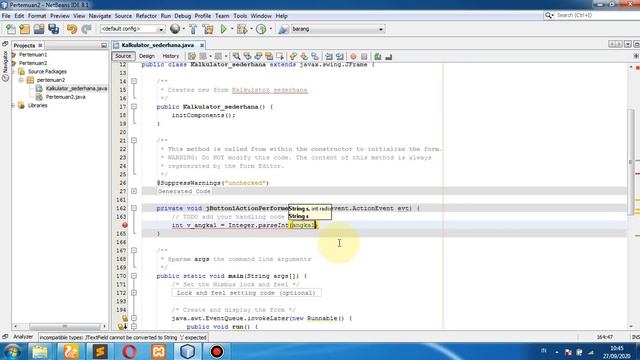Viewport: 640px width, 360px height.
Task: Minimize the Projects panel window icon
Action: pos(104,45)
